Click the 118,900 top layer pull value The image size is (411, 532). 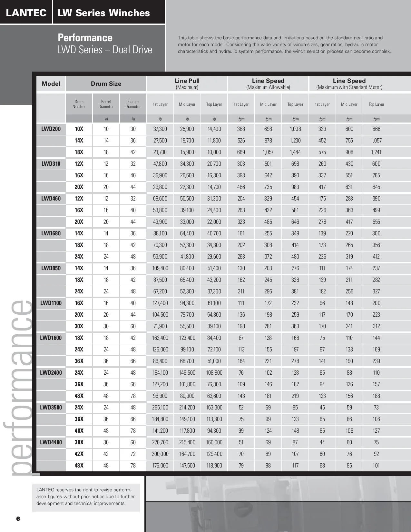214,466
